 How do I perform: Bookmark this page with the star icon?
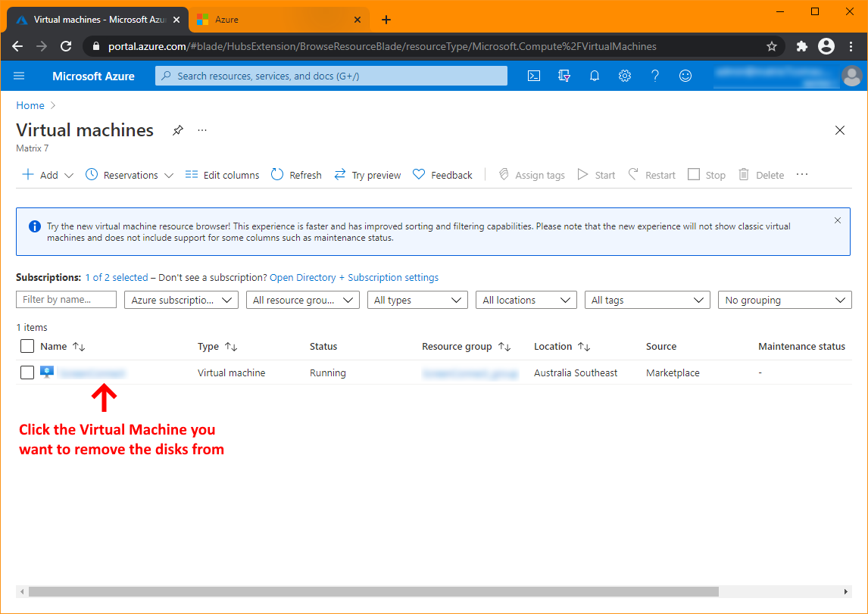click(x=772, y=46)
